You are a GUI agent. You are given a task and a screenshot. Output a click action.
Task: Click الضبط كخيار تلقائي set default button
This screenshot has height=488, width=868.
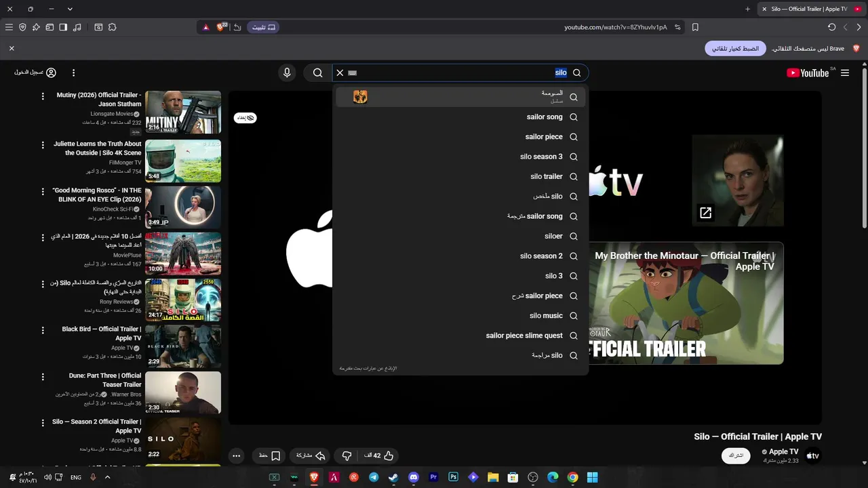pos(735,49)
